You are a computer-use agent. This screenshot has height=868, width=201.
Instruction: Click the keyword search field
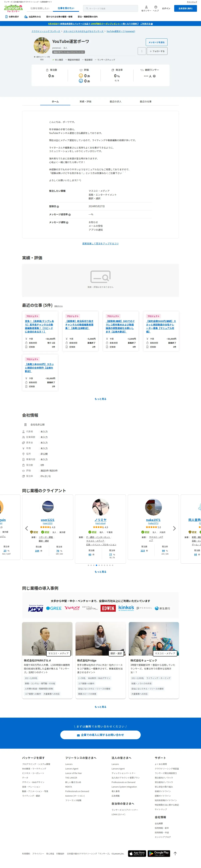click(x=110, y=8)
